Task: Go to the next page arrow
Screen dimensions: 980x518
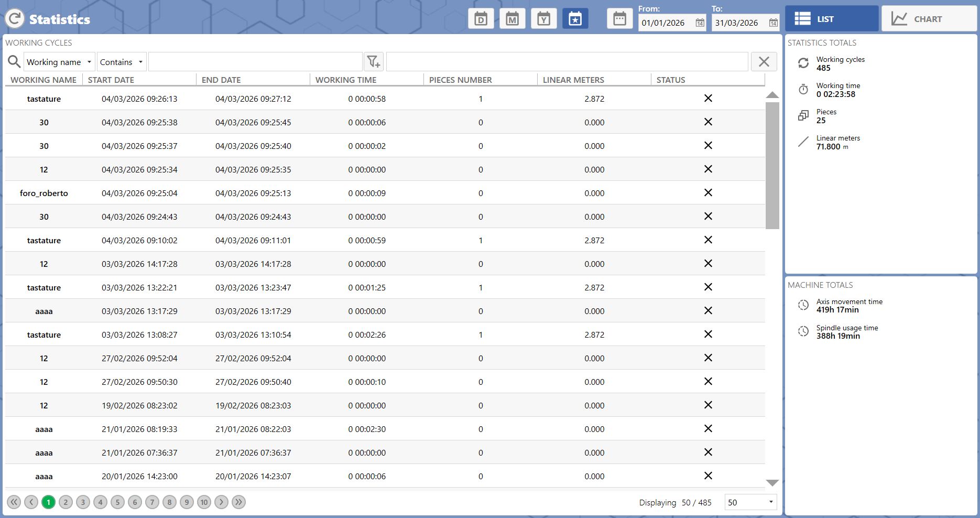Action: coord(221,502)
